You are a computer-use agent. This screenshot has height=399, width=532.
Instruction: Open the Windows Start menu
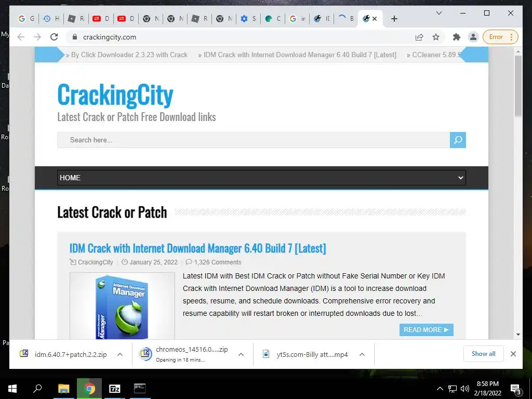point(12,389)
